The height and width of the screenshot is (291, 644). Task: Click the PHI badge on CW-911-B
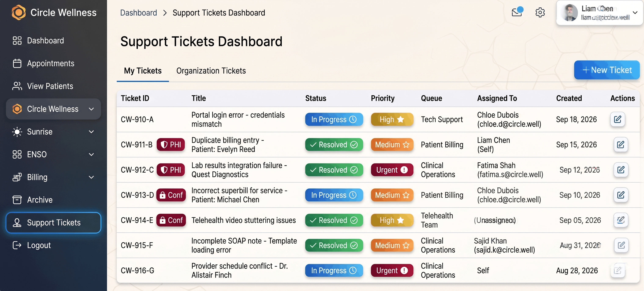pyautogui.click(x=171, y=144)
